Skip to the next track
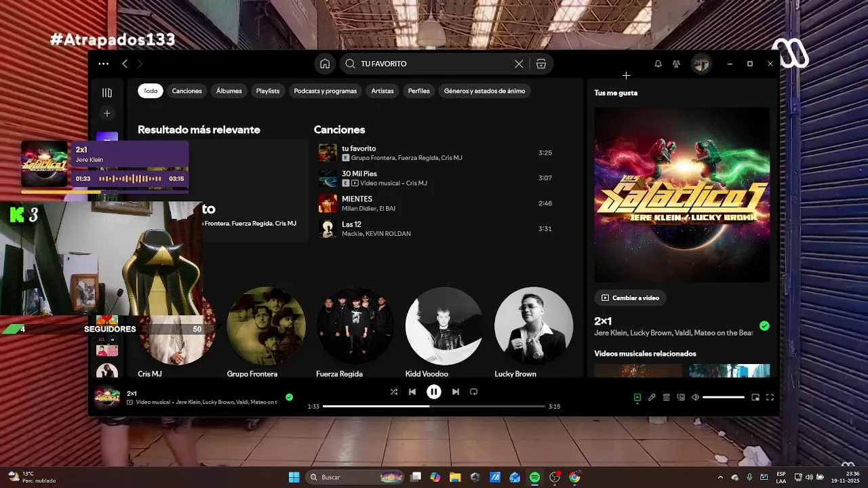 (456, 392)
